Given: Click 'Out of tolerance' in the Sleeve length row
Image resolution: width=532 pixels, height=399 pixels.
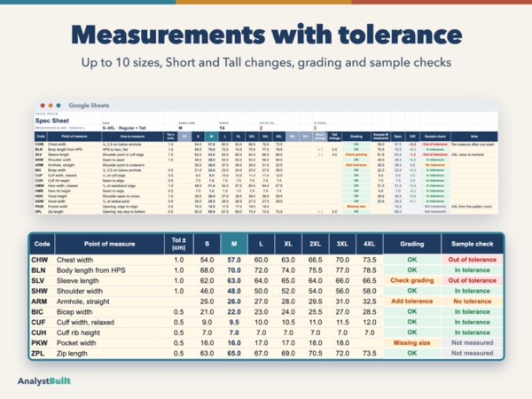Looking at the screenshot, I should 473,280.
